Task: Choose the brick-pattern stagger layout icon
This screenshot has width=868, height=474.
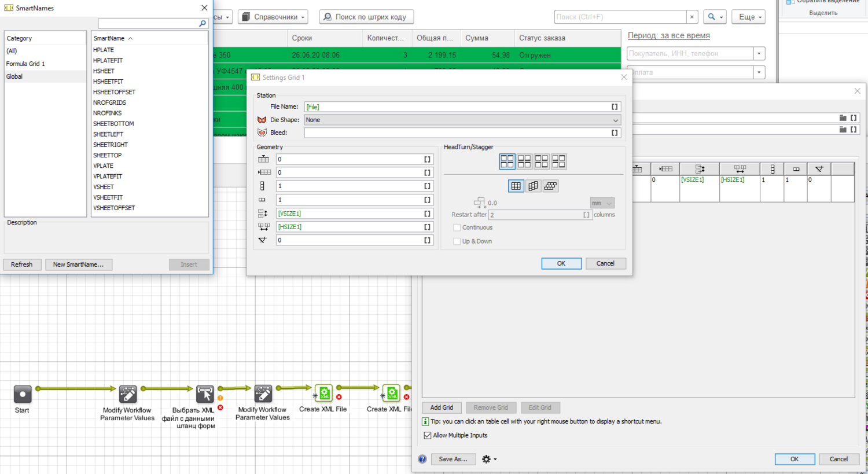Action: pos(550,186)
